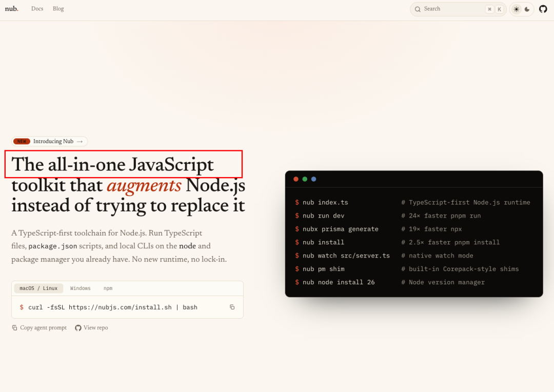Click the blue terminal window dot
The image size is (554, 392).
pos(314,179)
